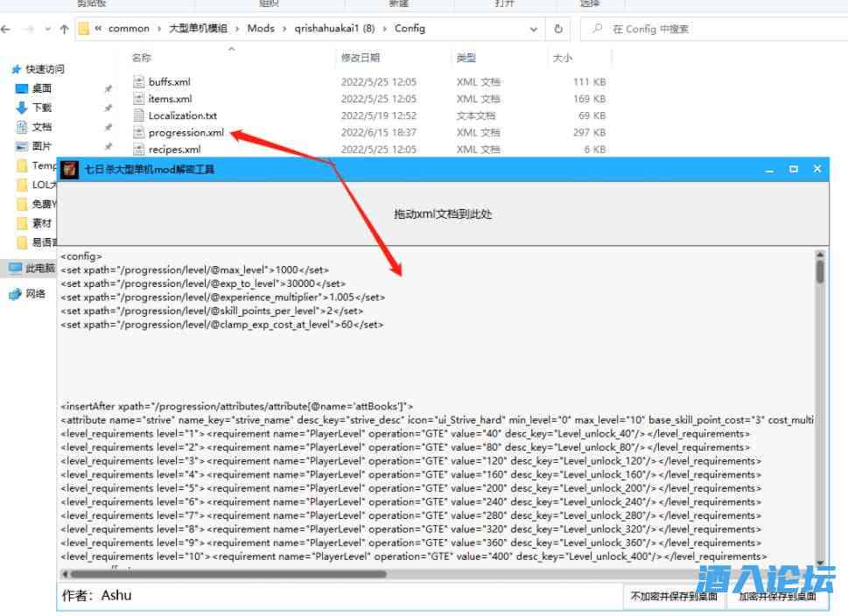Select 'Mods' in the address breadcrumb
Image resolution: width=848 pixels, height=616 pixels.
[x=261, y=28]
